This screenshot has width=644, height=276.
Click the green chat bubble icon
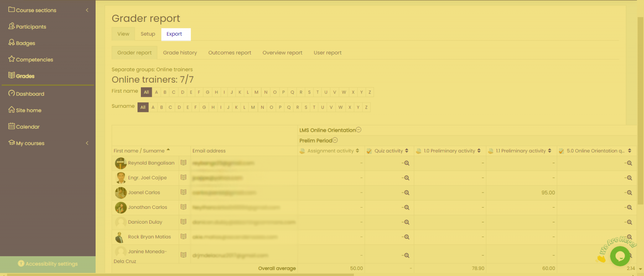pos(620,256)
